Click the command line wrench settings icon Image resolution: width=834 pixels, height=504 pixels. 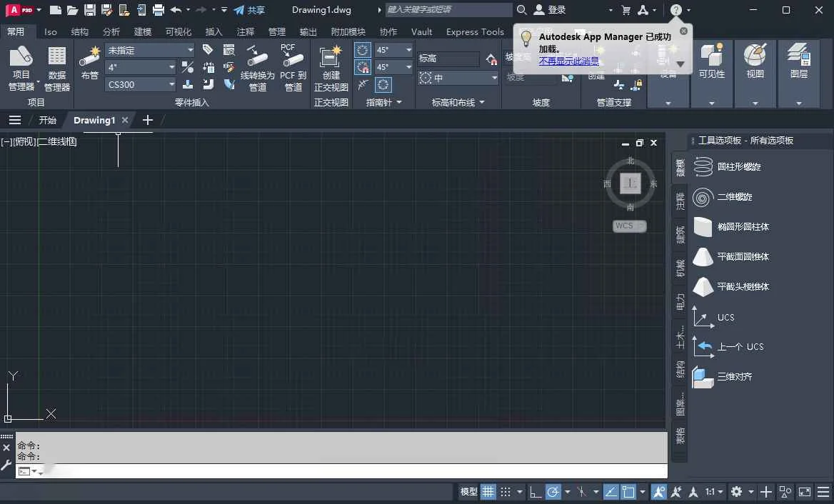pyautogui.click(x=6, y=465)
